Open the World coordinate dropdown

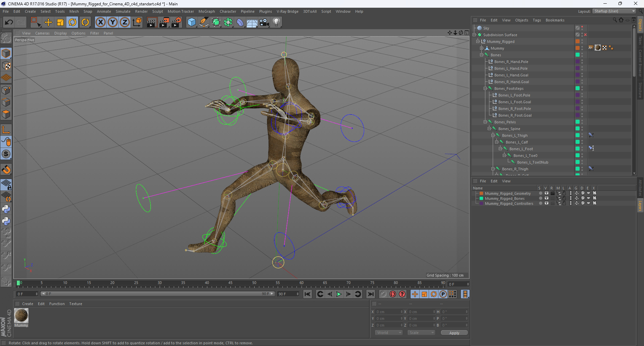388,333
